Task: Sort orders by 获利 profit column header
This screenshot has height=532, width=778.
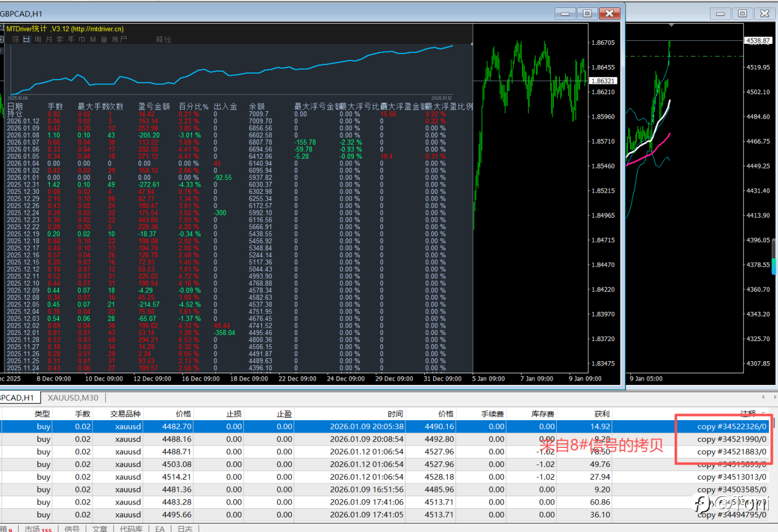Action: click(x=602, y=414)
